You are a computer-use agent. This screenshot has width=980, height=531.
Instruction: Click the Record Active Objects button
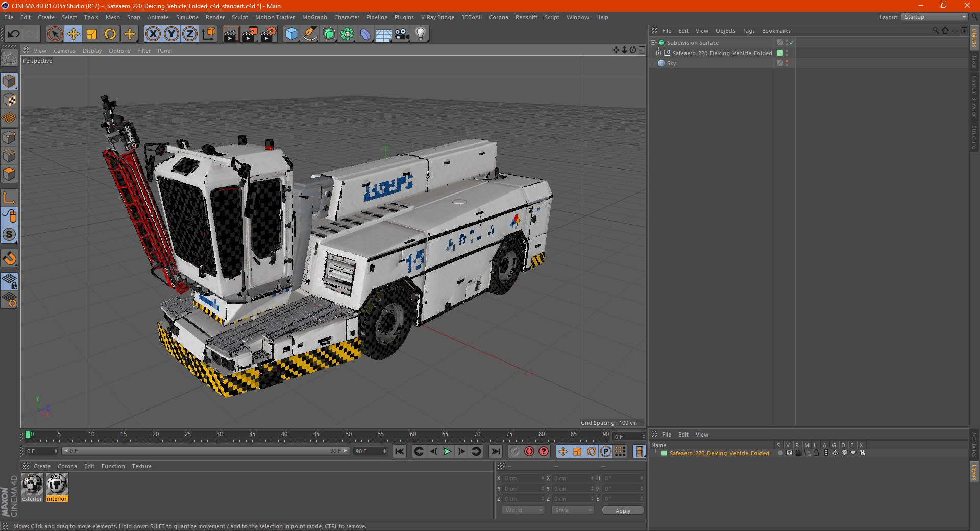coord(515,451)
